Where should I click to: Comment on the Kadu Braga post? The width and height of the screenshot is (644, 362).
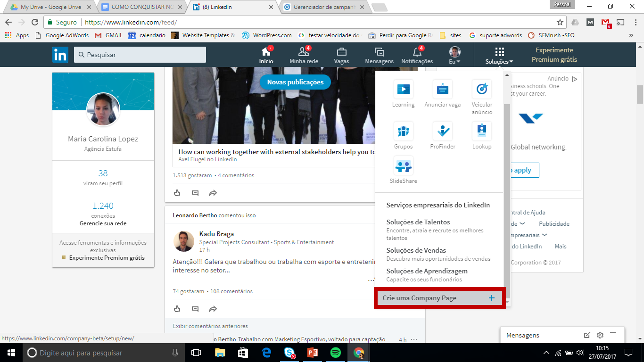pos(195,309)
